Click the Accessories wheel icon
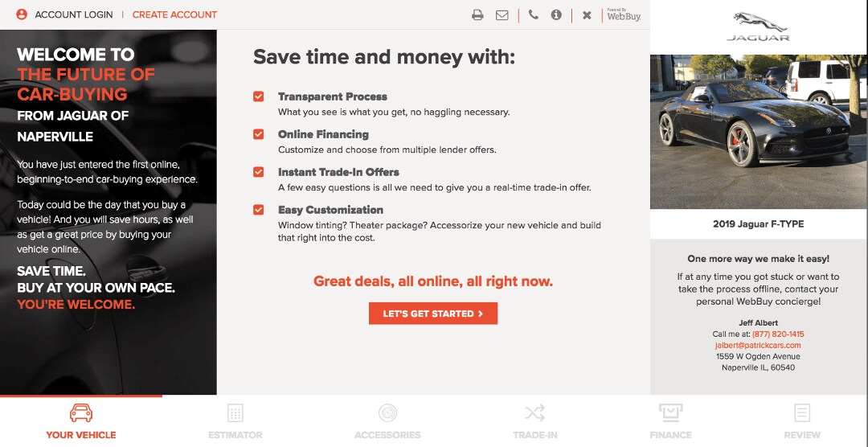 (x=387, y=412)
